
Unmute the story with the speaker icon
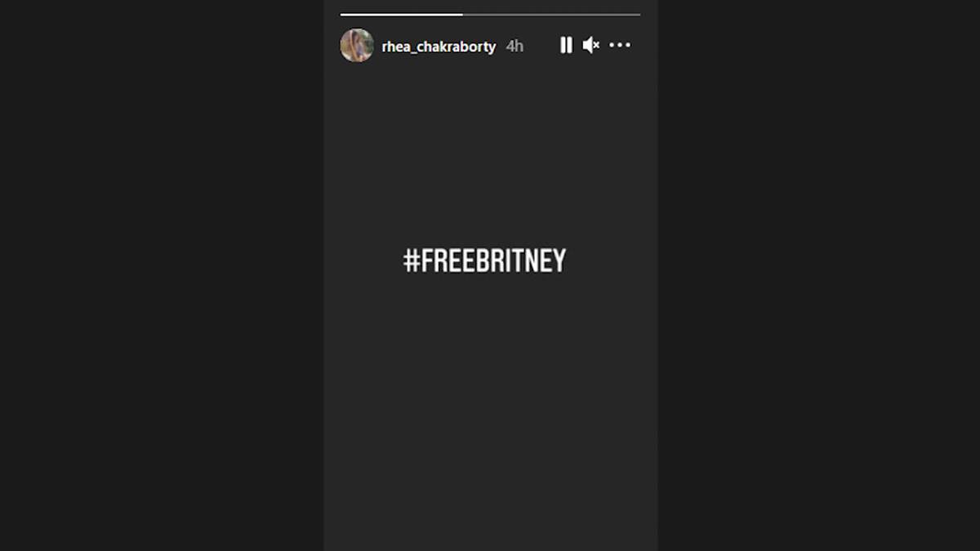[591, 46]
